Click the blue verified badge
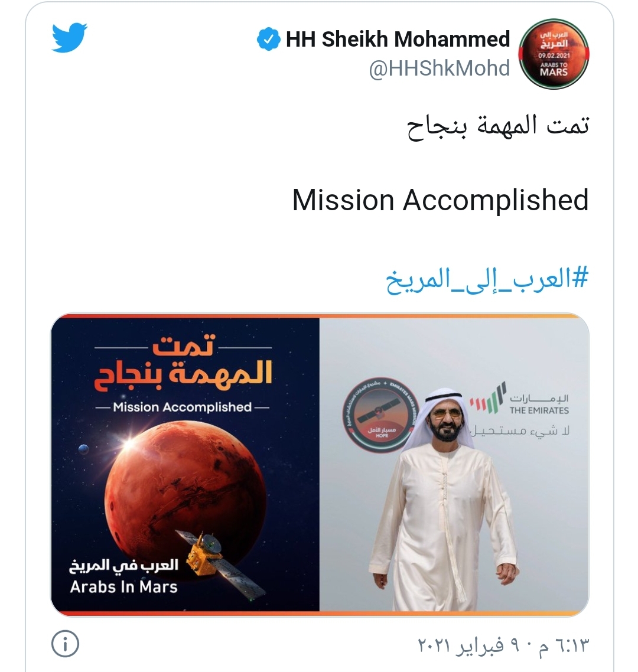The height and width of the screenshot is (672, 638). [268, 39]
